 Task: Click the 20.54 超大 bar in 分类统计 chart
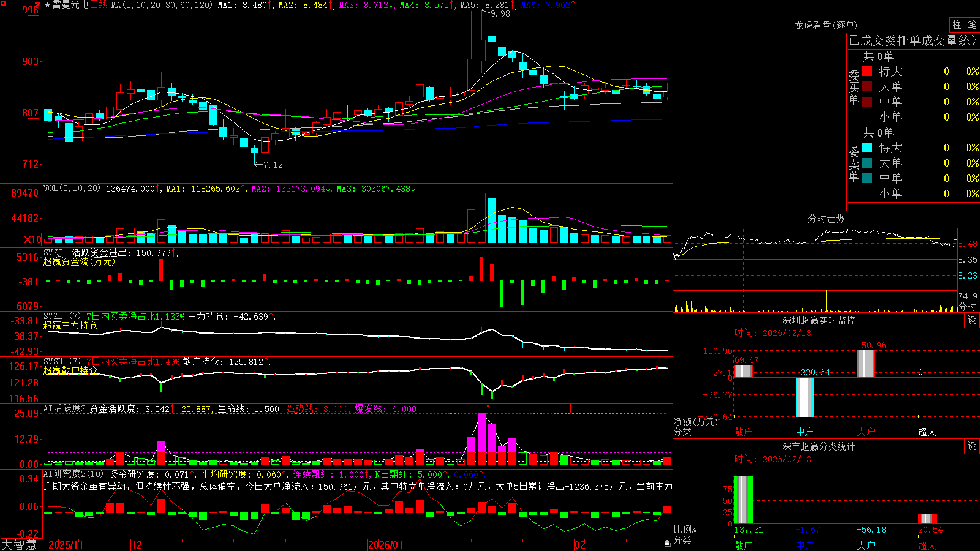coord(927,519)
